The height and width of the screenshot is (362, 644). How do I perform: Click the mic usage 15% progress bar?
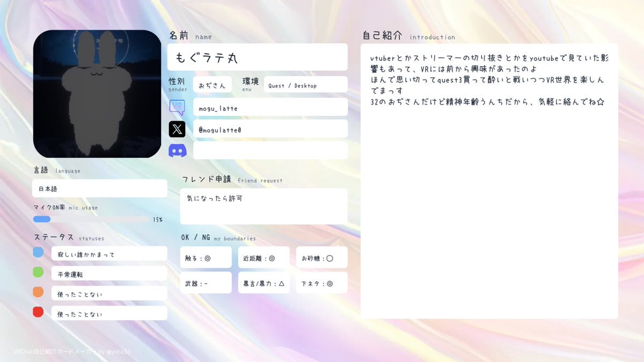[x=91, y=219]
